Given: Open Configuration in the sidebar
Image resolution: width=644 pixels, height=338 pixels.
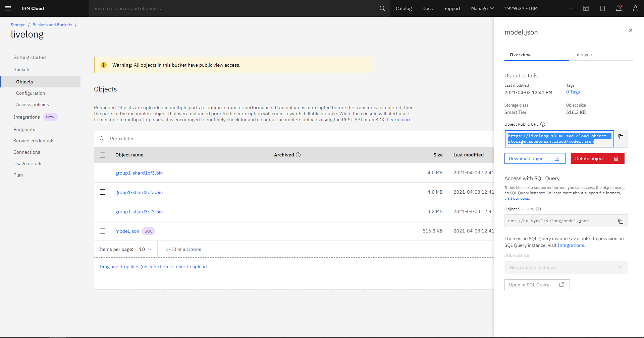Looking at the screenshot, I should click(x=31, y=93).
